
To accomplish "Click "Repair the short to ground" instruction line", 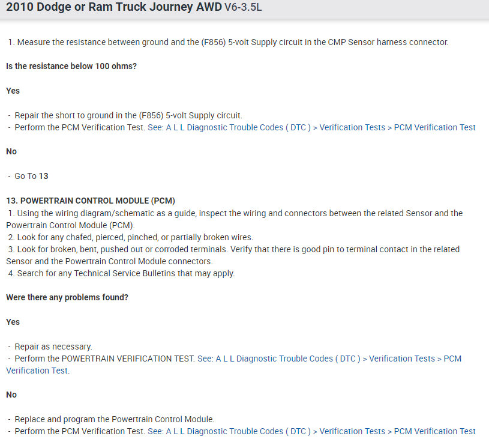I will pos(128,115).
